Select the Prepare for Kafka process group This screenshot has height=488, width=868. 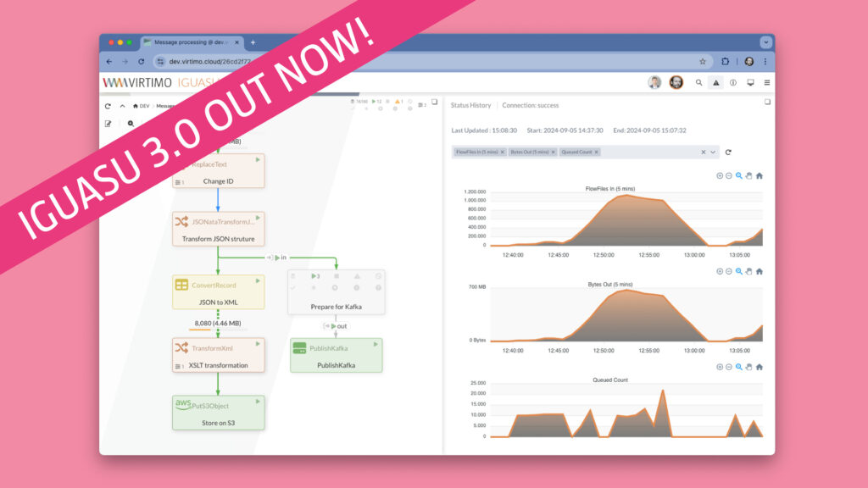click(336, 292)
